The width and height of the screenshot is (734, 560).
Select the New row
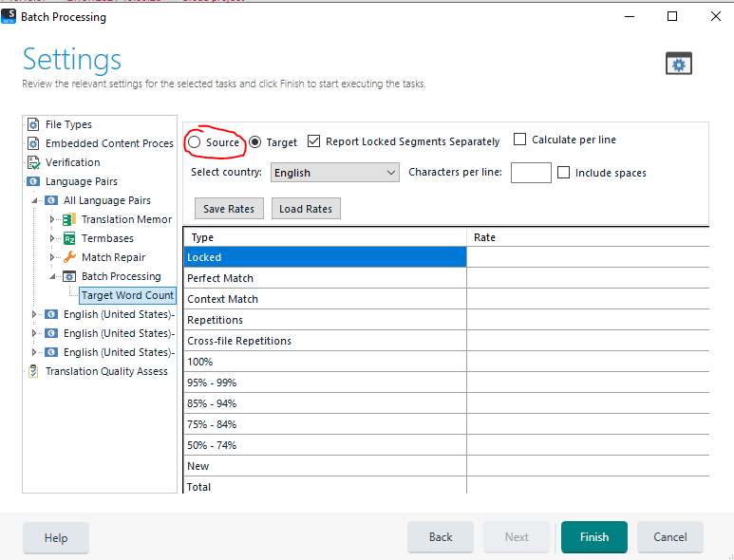tap(326, 466)
